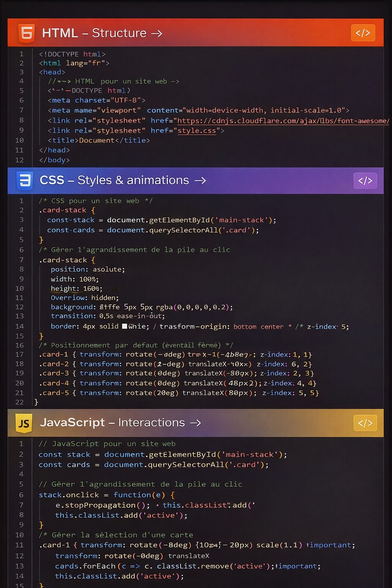Click line number 22 in the CSS gutter
The image size is (392, 588).
pos(20,402)
